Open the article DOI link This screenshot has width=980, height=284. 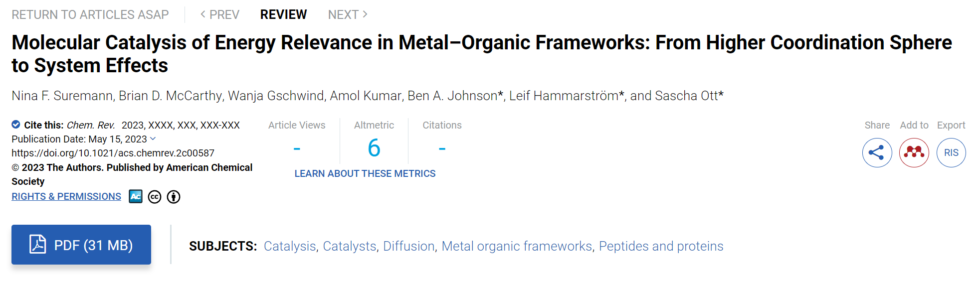tap(113, 153)
